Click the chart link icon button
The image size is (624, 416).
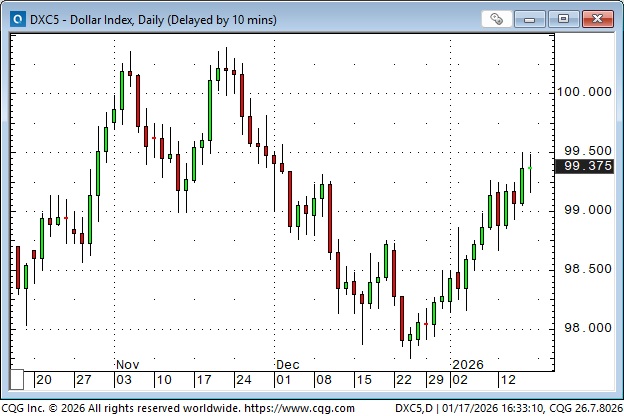pos(497,18)
